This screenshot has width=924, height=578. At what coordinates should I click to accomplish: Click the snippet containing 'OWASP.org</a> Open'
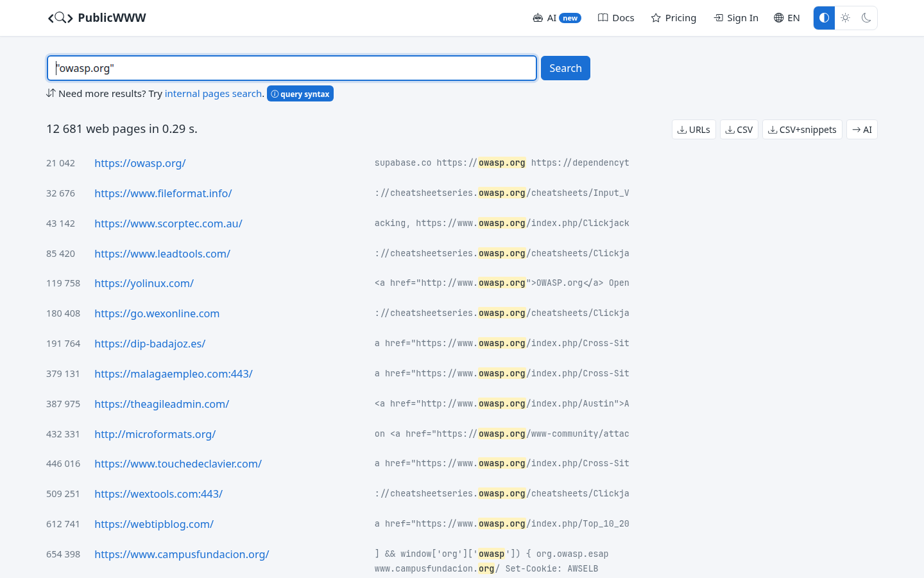point(502,283)
